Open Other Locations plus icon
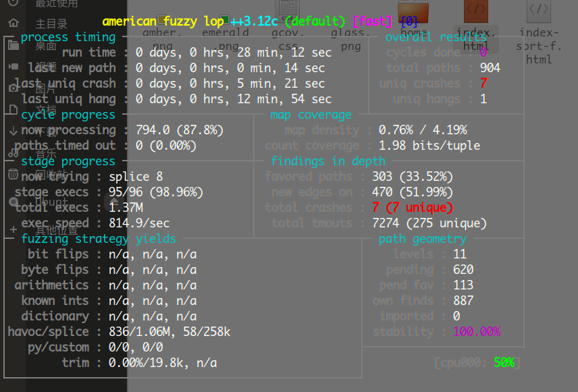This screenshot has width=578, height=392. click(x=14, y=229)
